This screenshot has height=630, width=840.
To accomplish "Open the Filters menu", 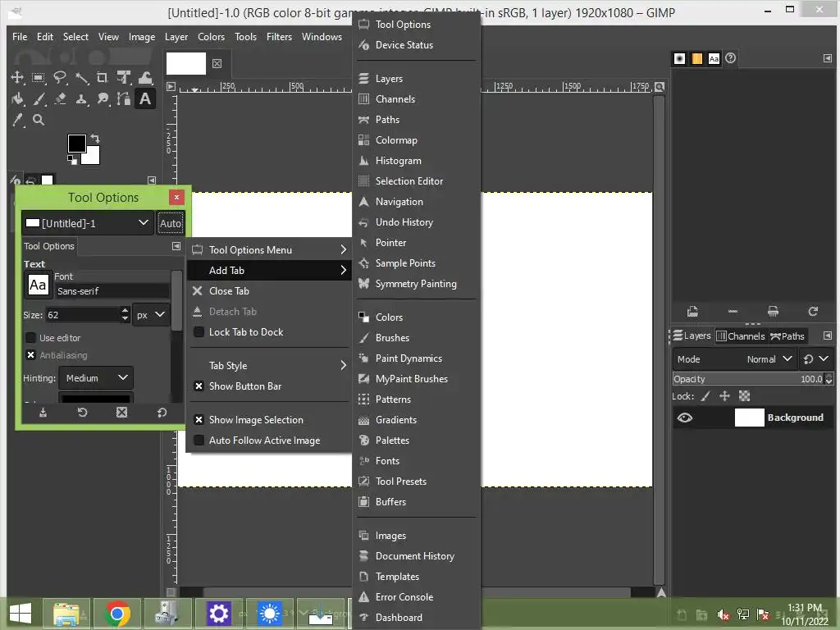I will pos(279,37).
